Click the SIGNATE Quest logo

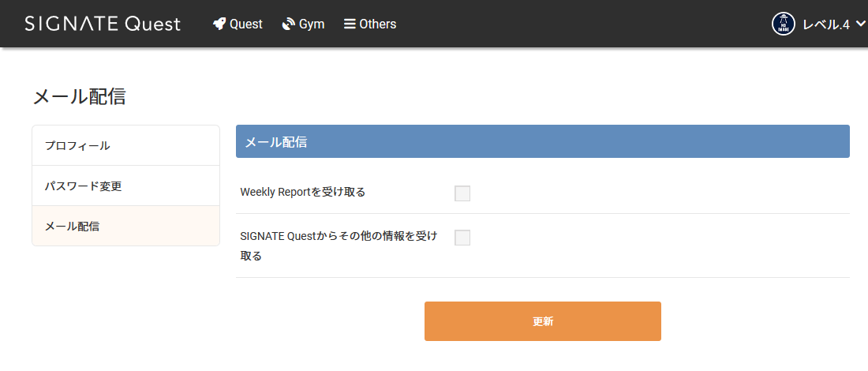(103, 24)
